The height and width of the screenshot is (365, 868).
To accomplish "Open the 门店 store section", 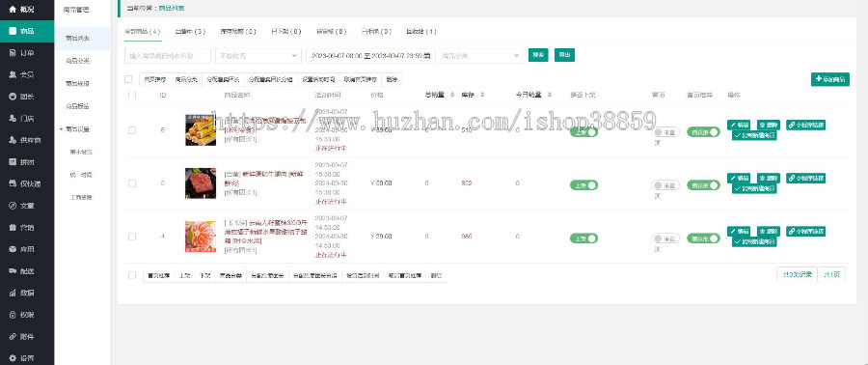I will tap(27, 119).
